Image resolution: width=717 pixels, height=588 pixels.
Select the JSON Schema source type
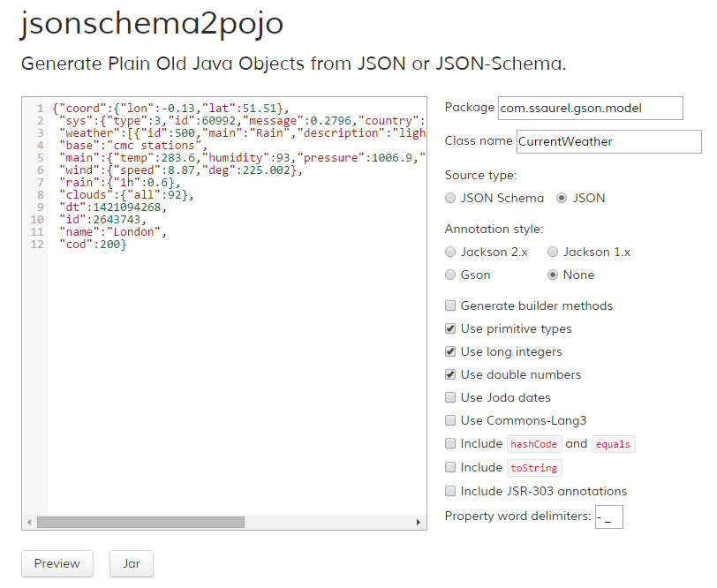tap(450, 198)
